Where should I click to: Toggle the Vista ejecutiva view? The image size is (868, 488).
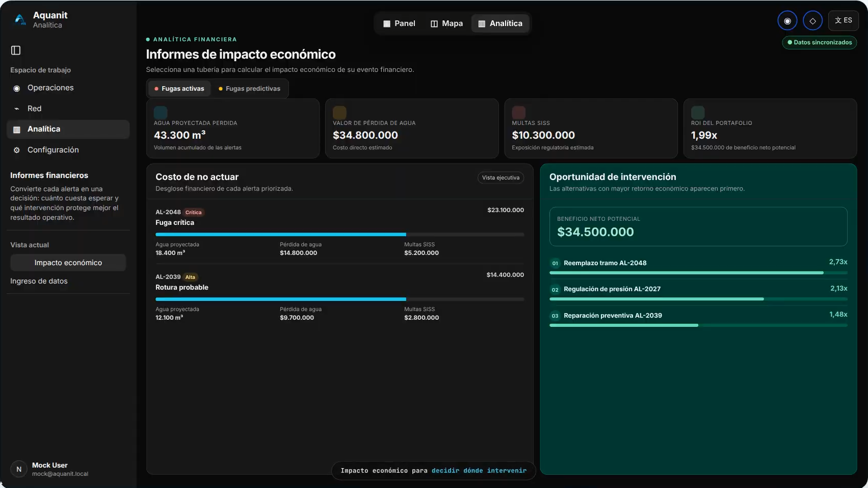pos(501,178)
